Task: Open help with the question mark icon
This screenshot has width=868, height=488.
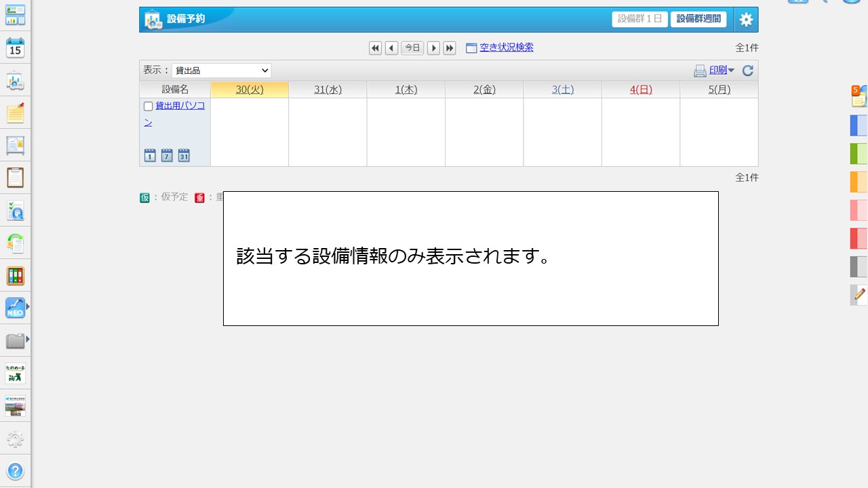Action: (x=15, y=471)
